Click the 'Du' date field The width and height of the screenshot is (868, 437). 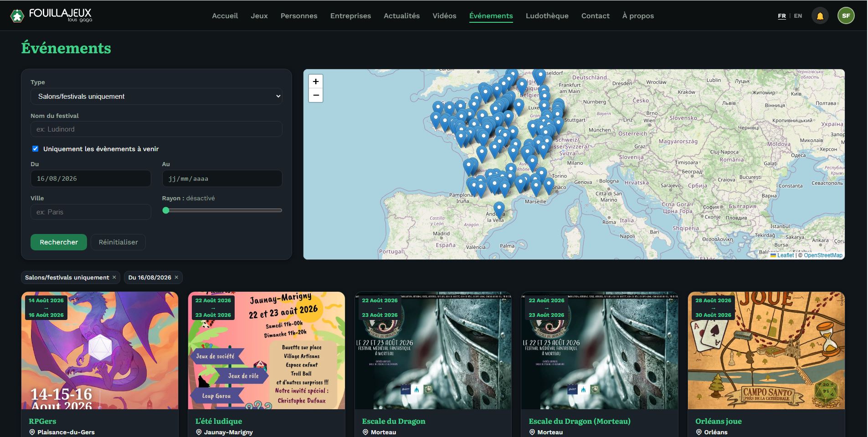pyautogui.click(x=91, y=178)
